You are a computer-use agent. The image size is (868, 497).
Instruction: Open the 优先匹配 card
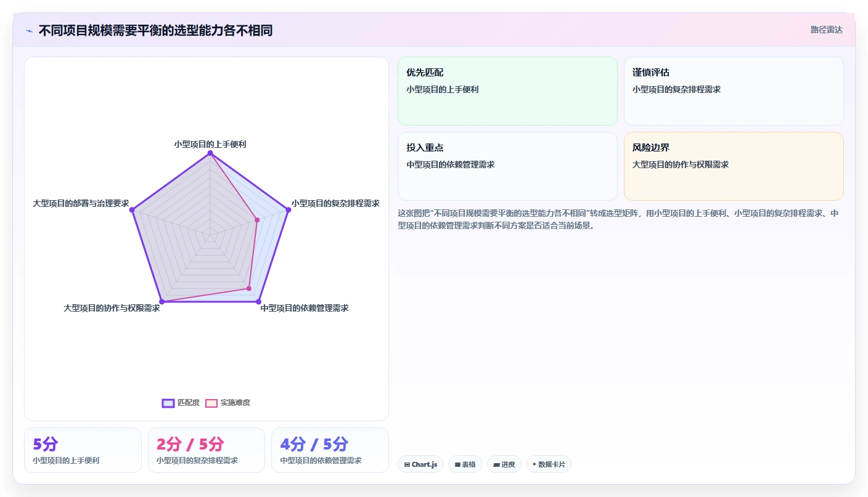point(507,91)
